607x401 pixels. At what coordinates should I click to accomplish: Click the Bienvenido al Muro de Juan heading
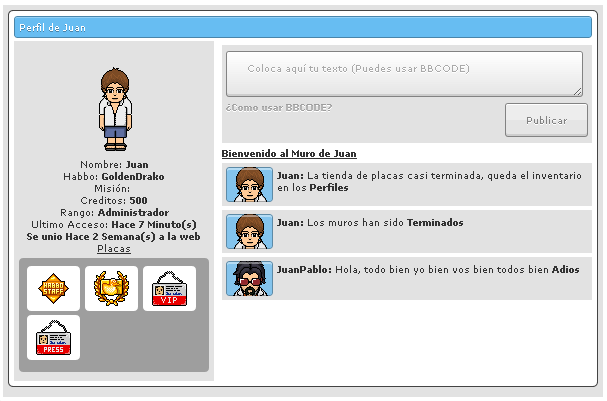[289, 154]
